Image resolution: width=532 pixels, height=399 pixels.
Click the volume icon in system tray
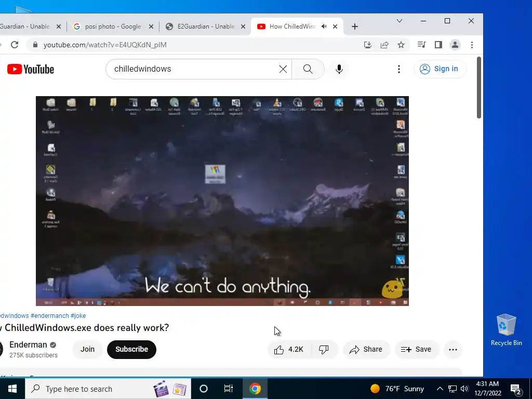click(464, 389)
